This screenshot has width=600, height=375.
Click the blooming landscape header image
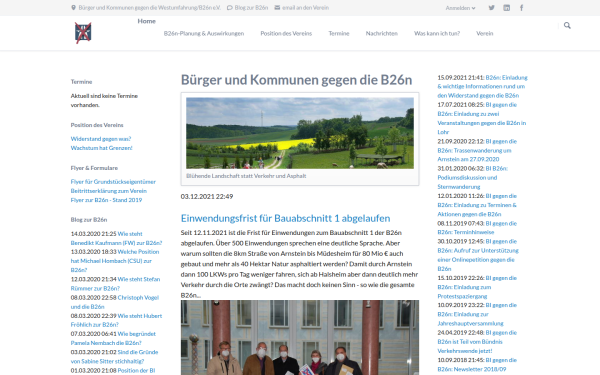click(x=300, y=133)
